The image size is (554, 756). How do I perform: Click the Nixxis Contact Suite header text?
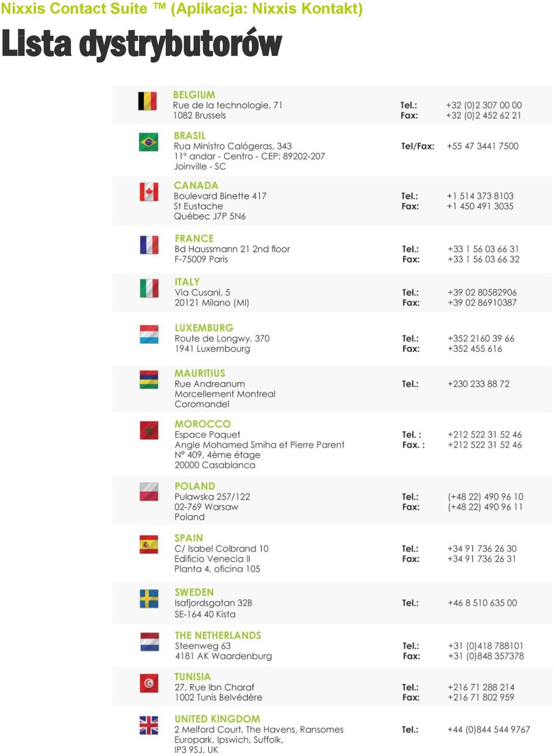(x=182, y=9)
